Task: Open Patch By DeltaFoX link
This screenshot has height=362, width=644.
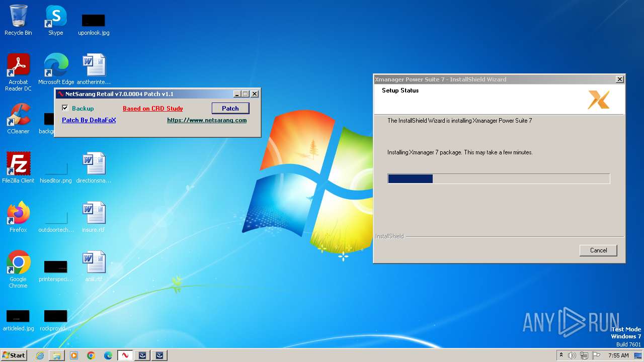Action: [x=89, y=120]
